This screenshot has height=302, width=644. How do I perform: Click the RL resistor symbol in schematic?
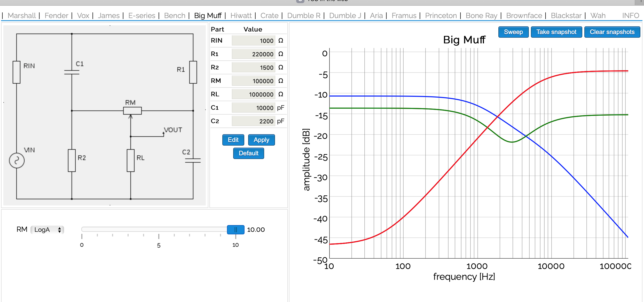click(x=131, y=161)
